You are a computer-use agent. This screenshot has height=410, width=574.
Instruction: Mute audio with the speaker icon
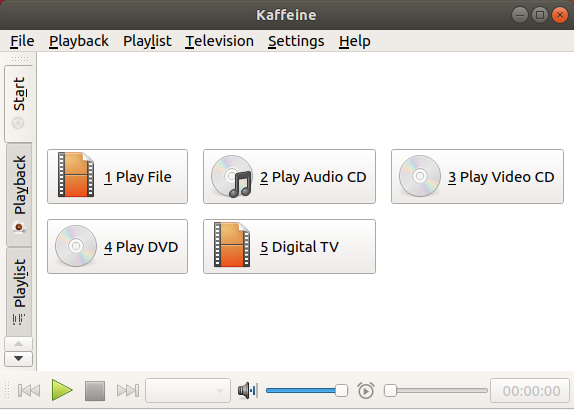pyautogui.click(x=248, y=391)
